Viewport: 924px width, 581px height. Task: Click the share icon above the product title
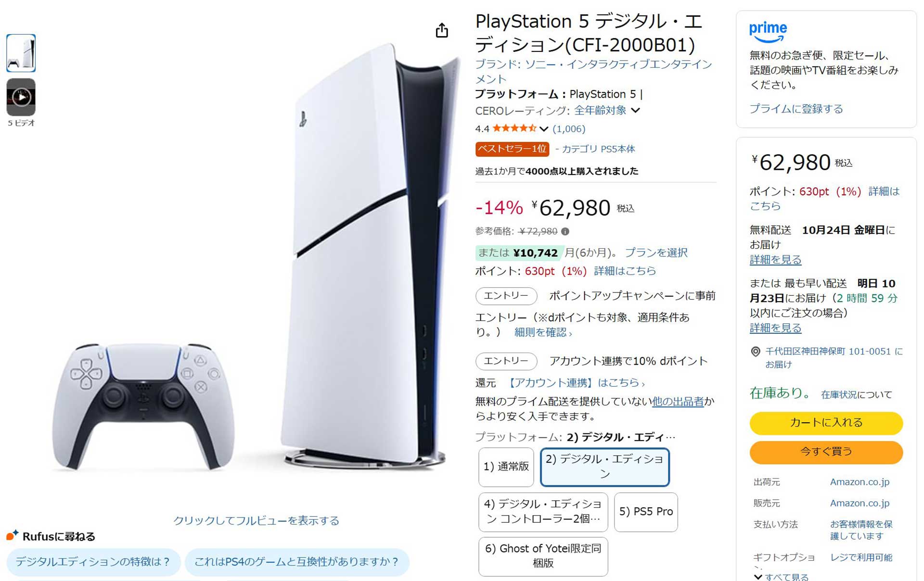pyautogui.click(x=442, y=30)
